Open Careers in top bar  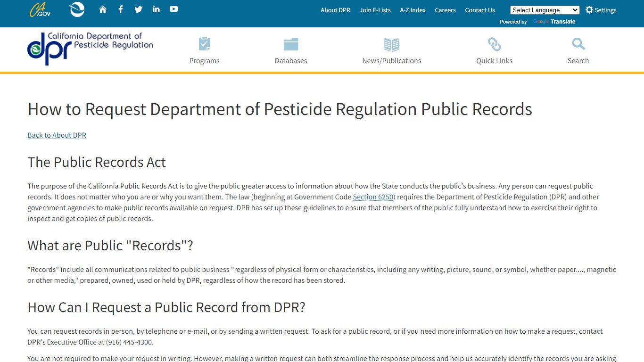tap(445, 10)
